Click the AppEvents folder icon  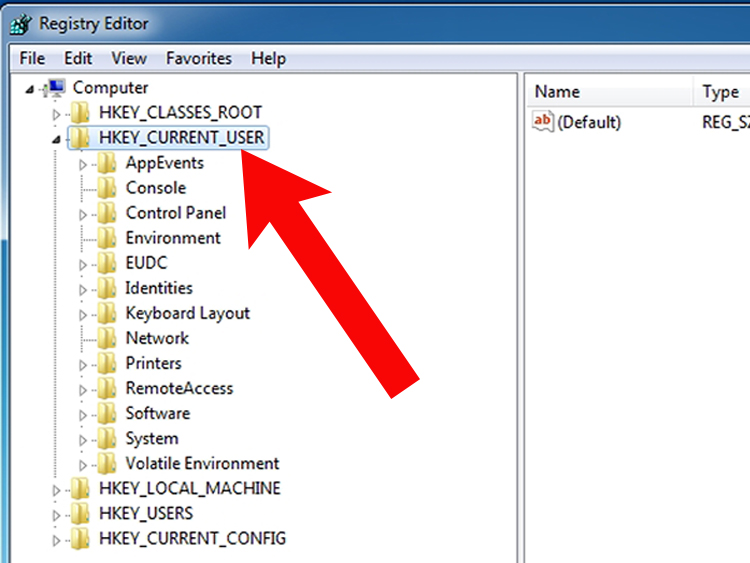point(107,163)
